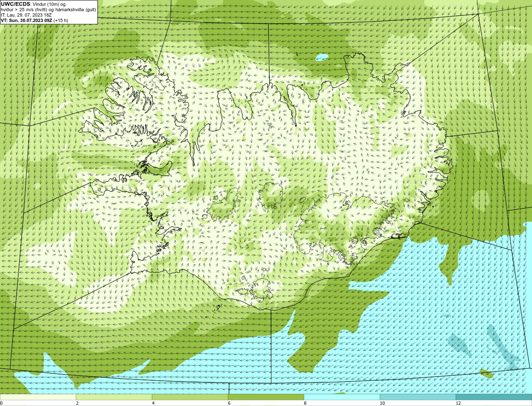Choose the above 12 m/s darkest teal swatch

coord(494,397)
